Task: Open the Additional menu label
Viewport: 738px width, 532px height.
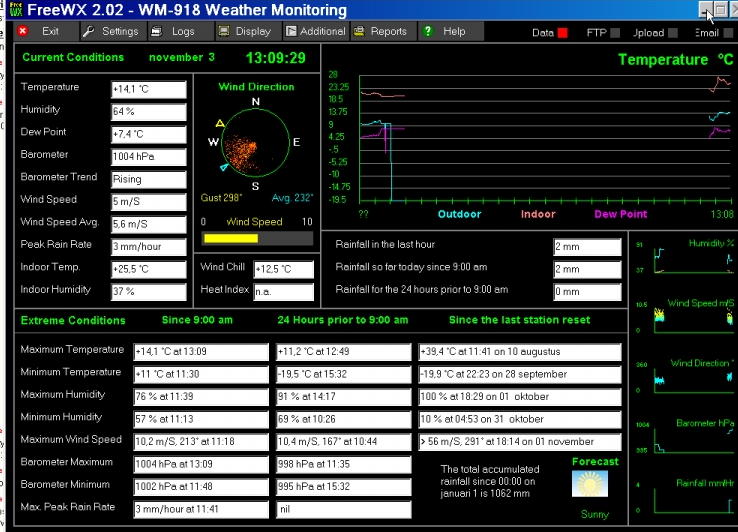Action: 322,32
